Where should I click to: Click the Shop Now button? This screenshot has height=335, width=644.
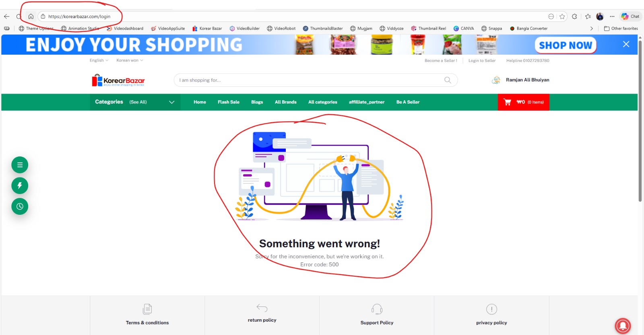565,45
